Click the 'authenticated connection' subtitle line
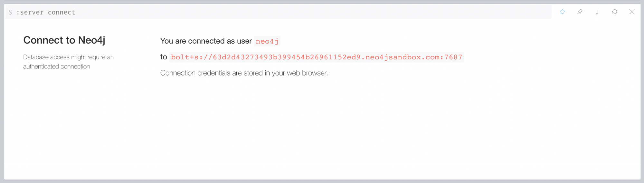This screenshot has height=183, width=644. pyautogui.click(x=57, y=66)
